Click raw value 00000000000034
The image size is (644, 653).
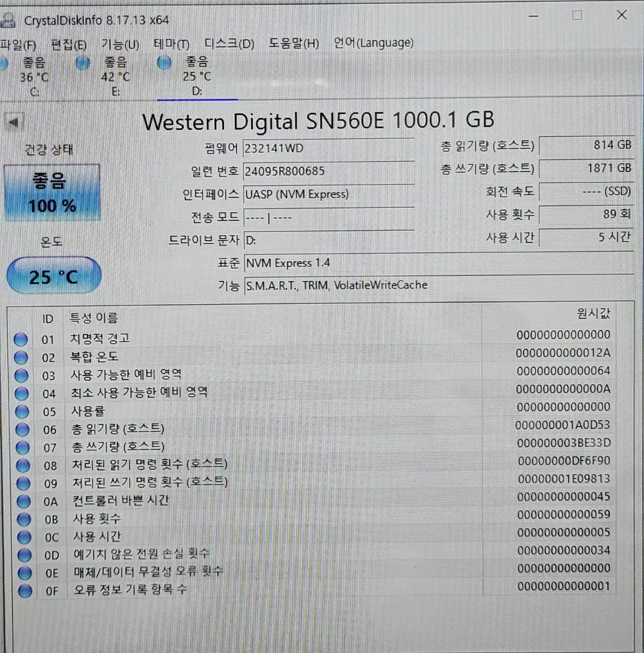pyautogui.click(x=563, y=550)
